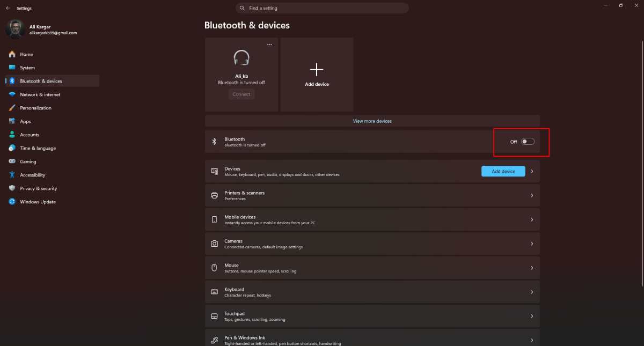
Task: Open the Touchpad settings row chevron
Action: click(x=532, y=316)
